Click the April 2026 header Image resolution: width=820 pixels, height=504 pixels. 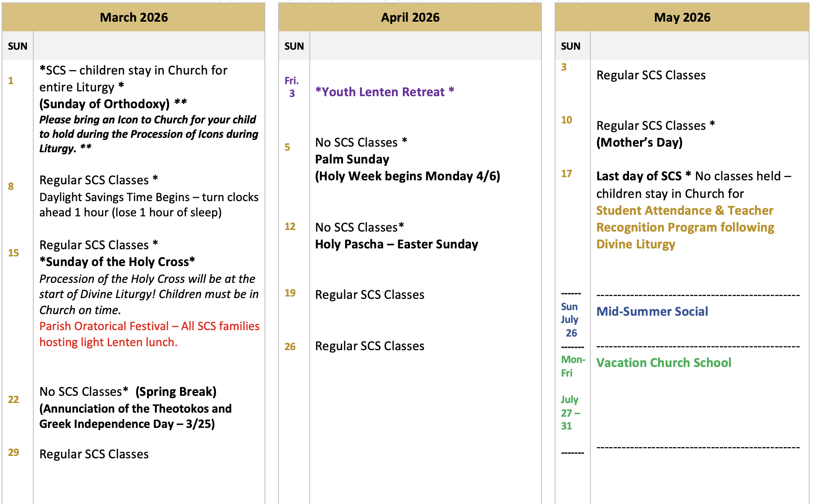[410, 17]
